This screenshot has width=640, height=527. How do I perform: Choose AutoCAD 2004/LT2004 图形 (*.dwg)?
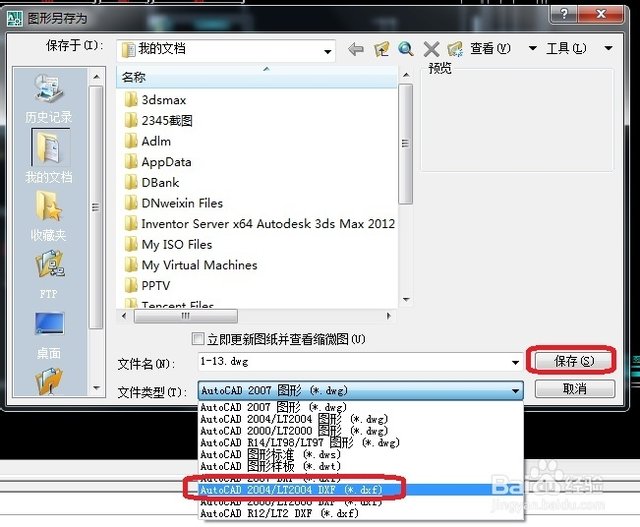(x=361, y=419)
